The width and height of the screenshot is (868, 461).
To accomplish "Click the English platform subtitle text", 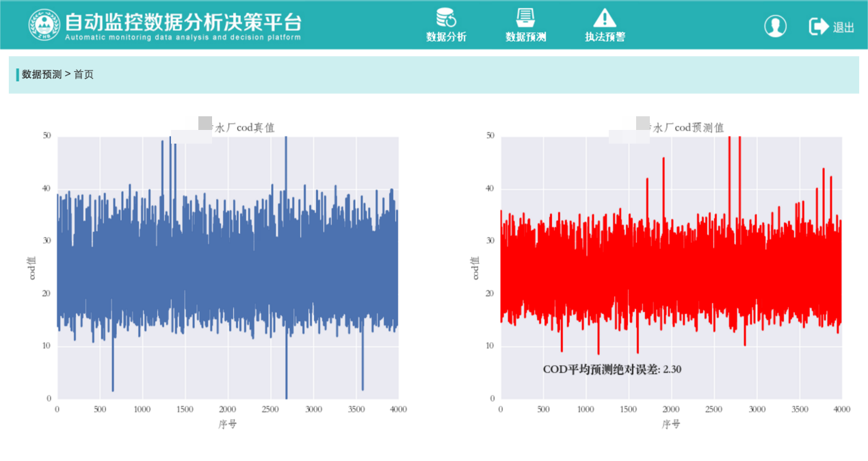I will click(183, 38).
